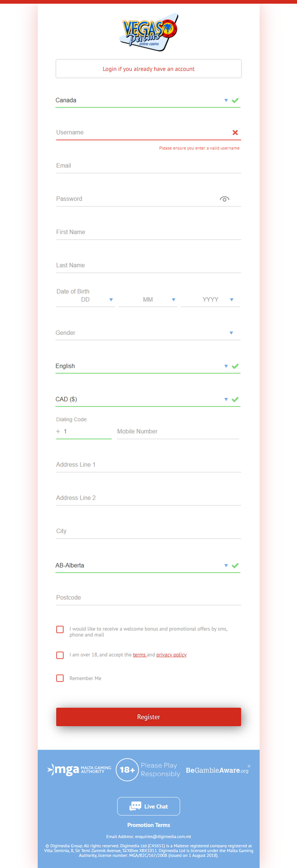Tick the over 18 terms acceptance checkbox
This screenshot has width=297, height=868.
pyautogui.click(x=60, y=655)
